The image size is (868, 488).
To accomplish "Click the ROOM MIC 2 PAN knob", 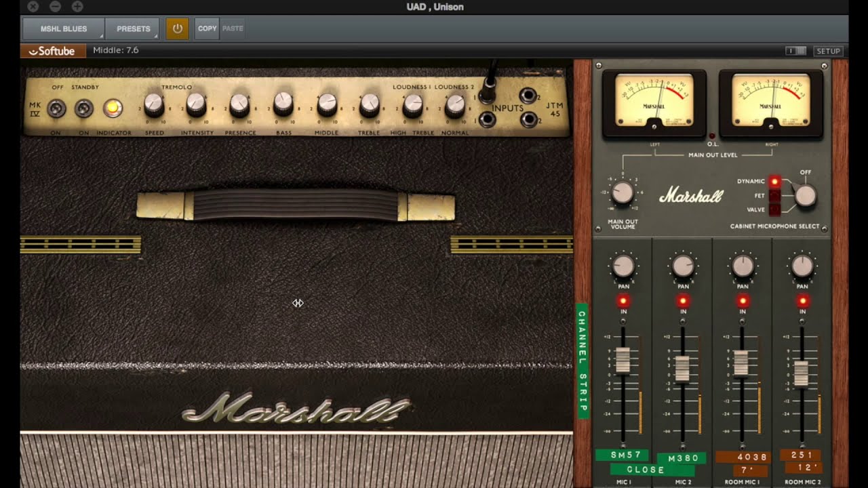I will tap(802, 266).
